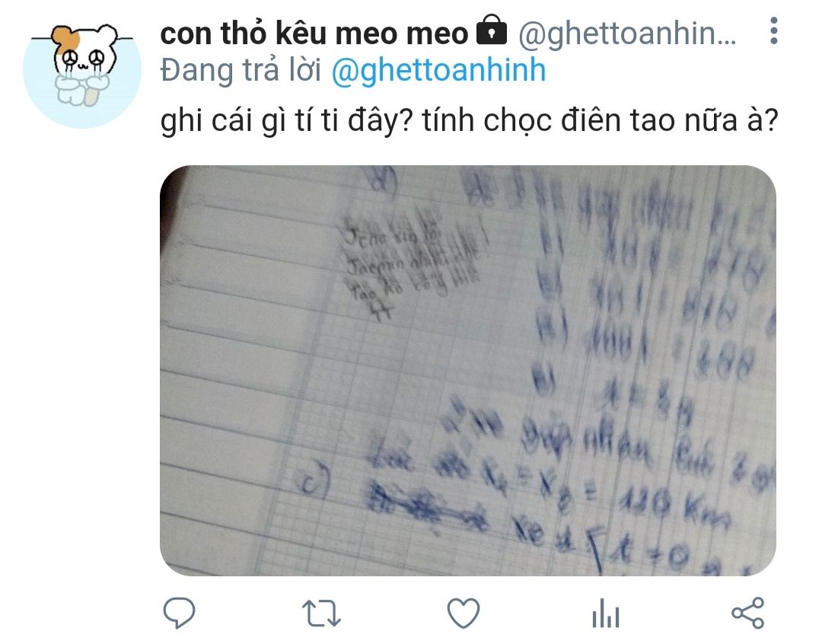
Task: Click the words 'tính chọc điên tao nữa à?'
Action: 600,120
